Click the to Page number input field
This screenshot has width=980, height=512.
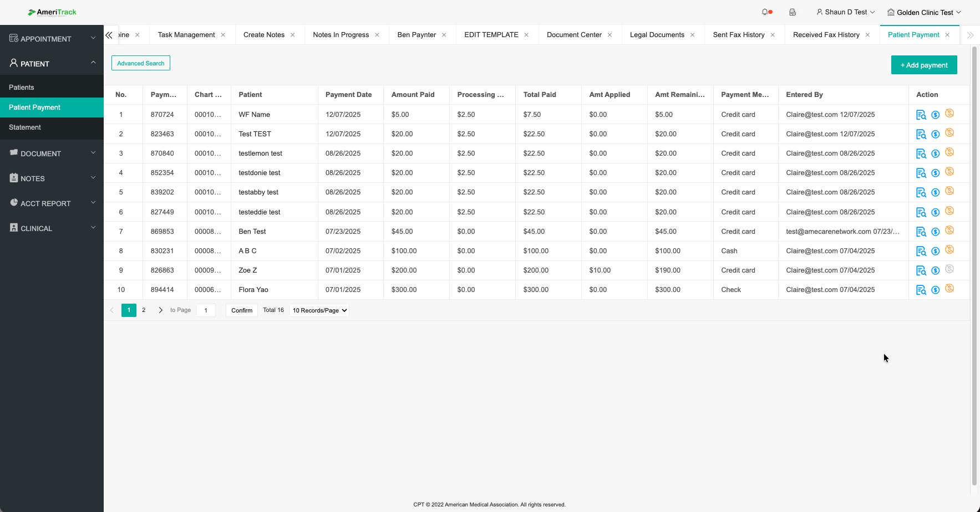[206, 310]
